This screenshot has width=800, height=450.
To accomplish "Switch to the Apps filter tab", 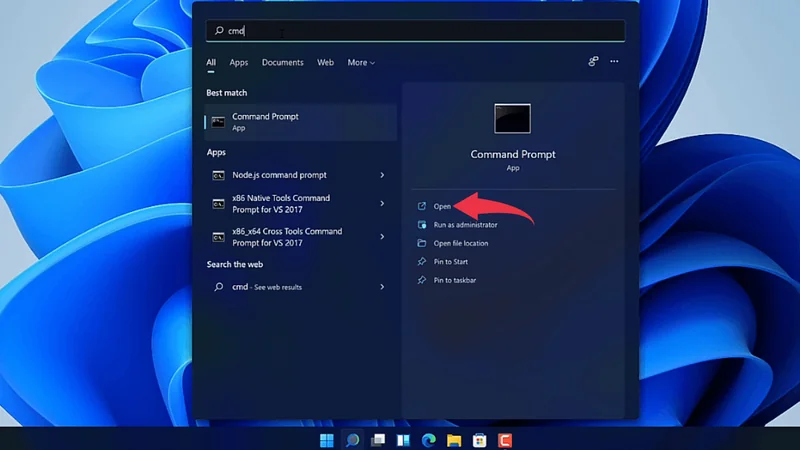I will 238,63.
